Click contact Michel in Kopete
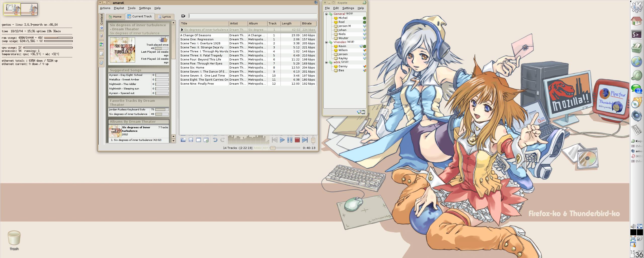The height and width of the screenshot is (258, 644). coord(343,18)
